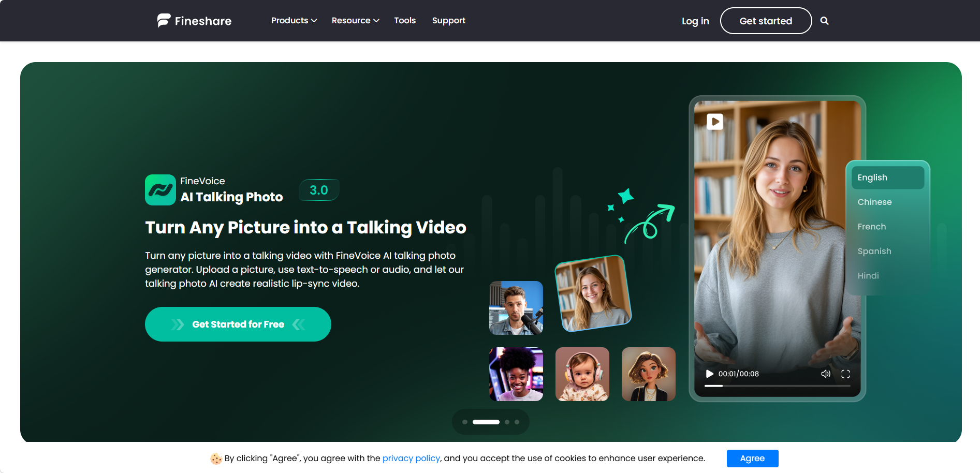Image resolution: width=980 pixels, height=473 pixels.
Task: Expand the Products dropdown menu
Action: pyautogui.click(x=294, y=21)
